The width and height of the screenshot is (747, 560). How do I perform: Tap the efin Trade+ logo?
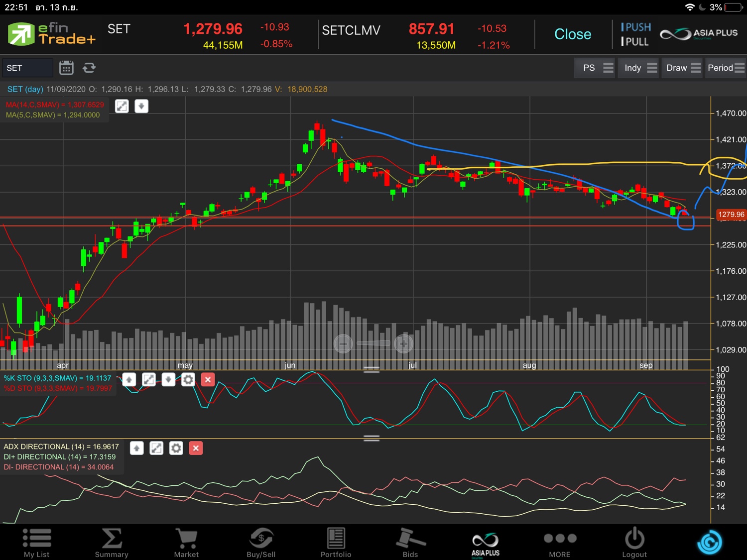point(51,34)
